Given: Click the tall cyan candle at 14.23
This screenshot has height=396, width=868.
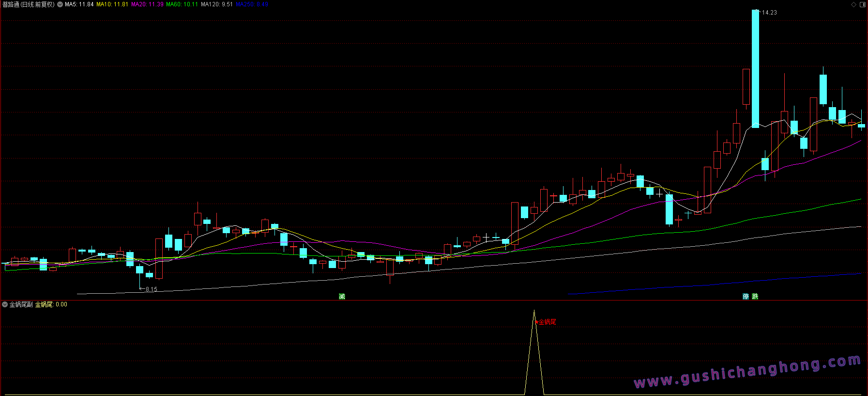Looking at the screenshot, I should point(755,68).
